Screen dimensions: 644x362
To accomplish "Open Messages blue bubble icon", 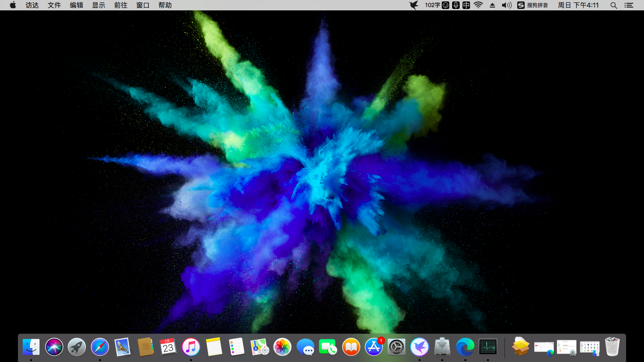I will coord(305,347).
